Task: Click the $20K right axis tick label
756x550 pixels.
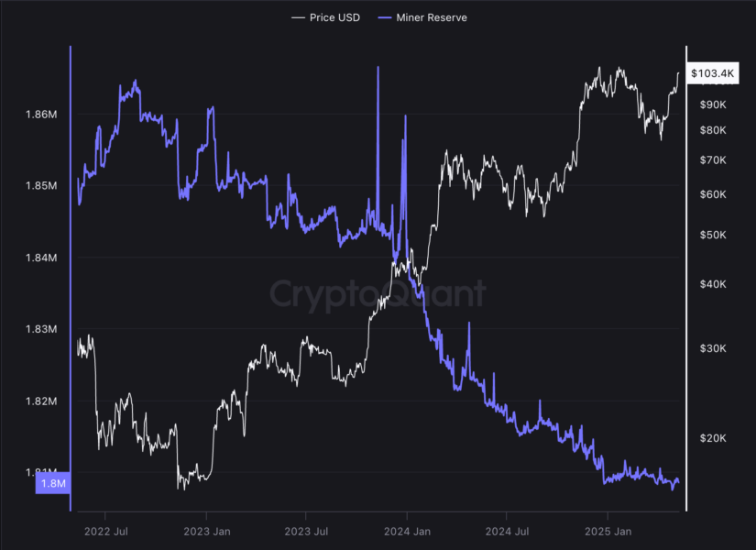Action: (712, 439)
